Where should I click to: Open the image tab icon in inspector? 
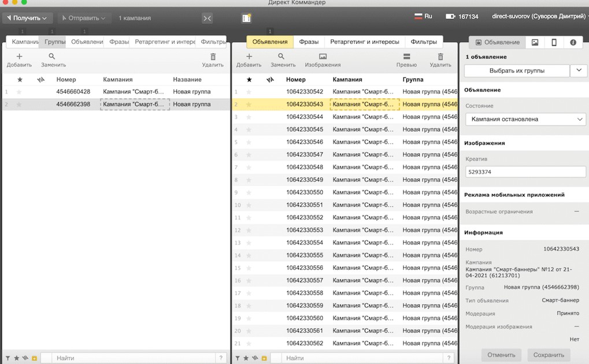pyautogui.click(x=535, y=42)
